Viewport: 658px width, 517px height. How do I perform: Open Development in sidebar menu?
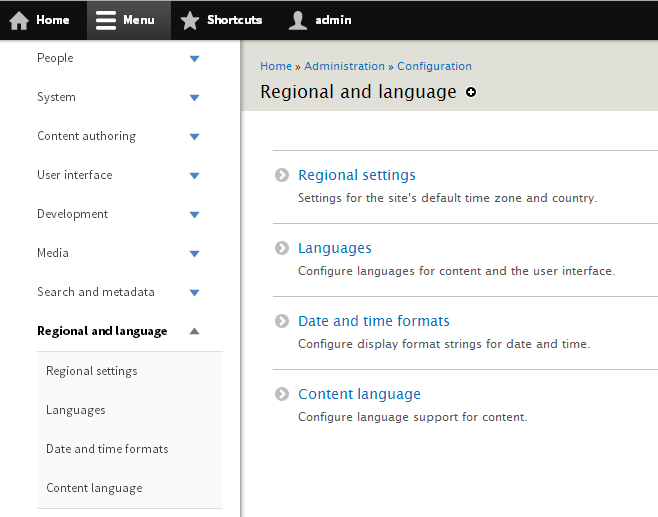click(73, 214)
